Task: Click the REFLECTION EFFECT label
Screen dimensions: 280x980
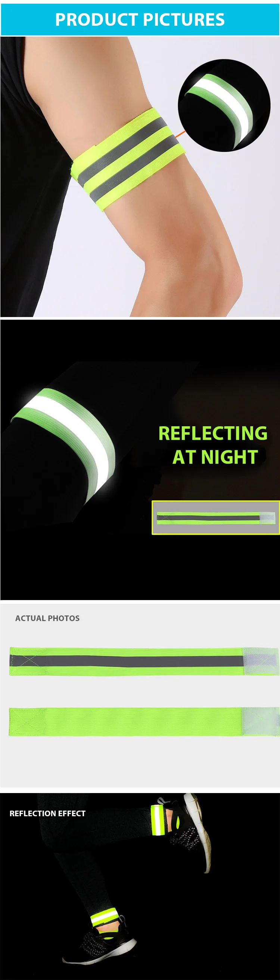Action: 47,813
